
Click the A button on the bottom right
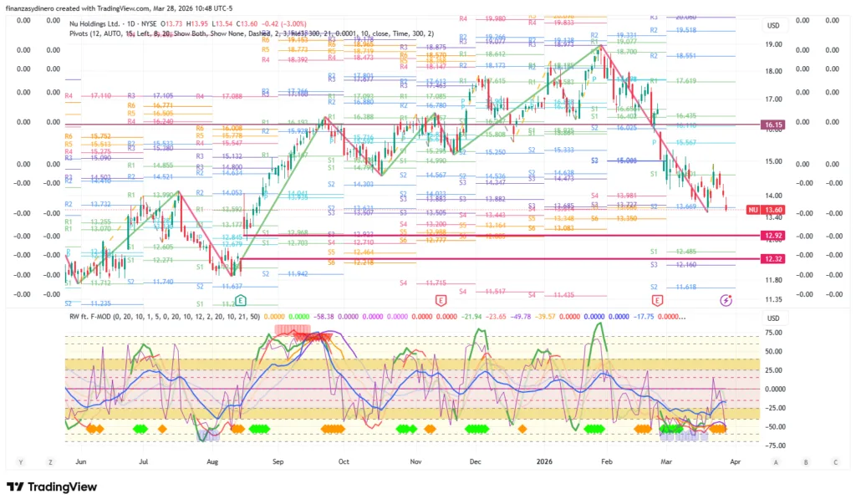(x=776, y=461)
